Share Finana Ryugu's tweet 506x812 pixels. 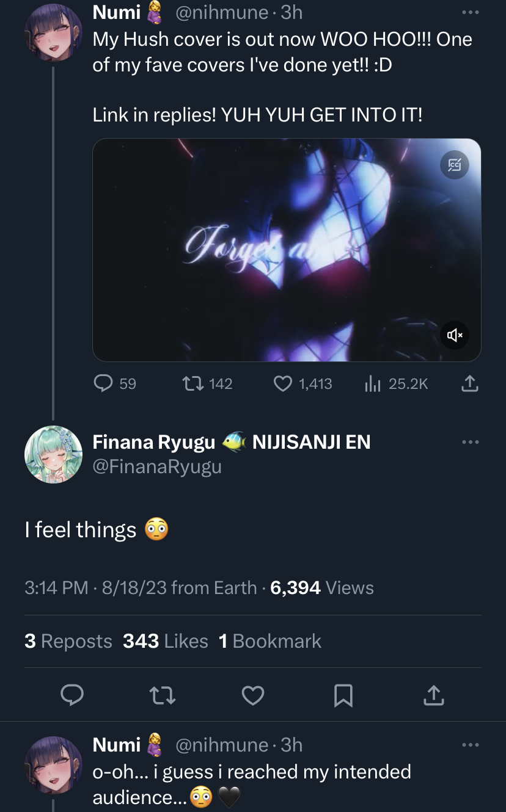coord(433,695)
